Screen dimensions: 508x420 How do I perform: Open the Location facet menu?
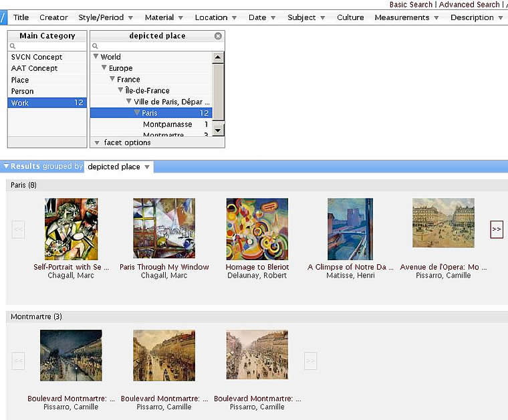coord(216,17)
